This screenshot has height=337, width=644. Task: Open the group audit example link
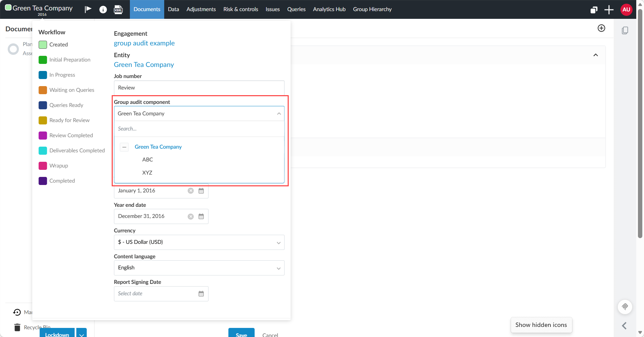click(x=144, y=43)
